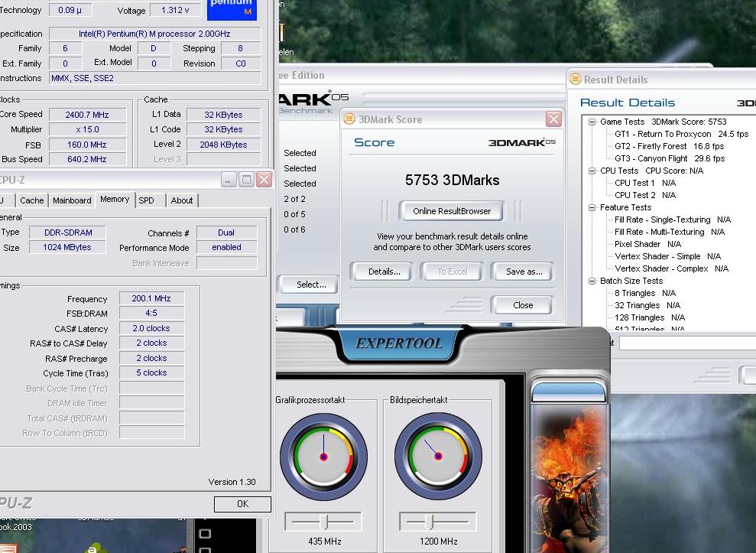Select Vertex Shader - Simple row
This screenshot has width=756, height=553.
pos(668,256)
